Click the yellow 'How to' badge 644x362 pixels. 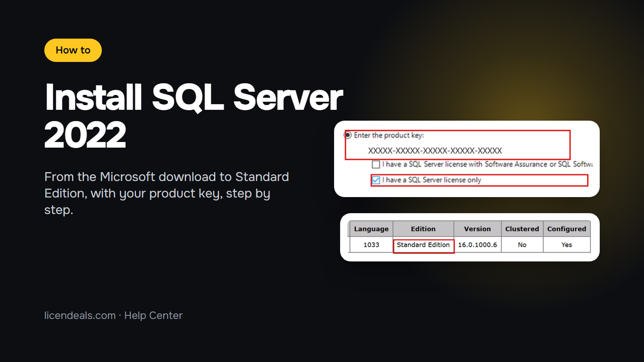click(x=73, y=50)
